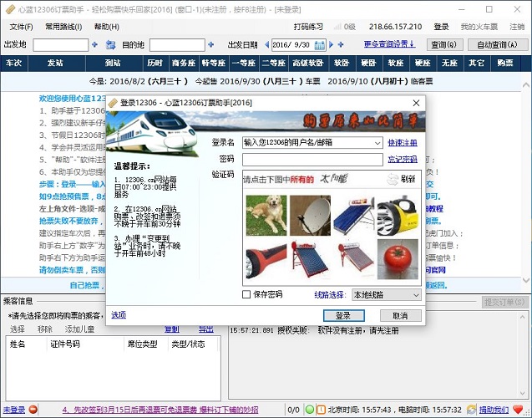Image resolution: width=532 pixels, height=418 pixels.
Task: Open 快速注册 link
Action: tap(403, 143)
